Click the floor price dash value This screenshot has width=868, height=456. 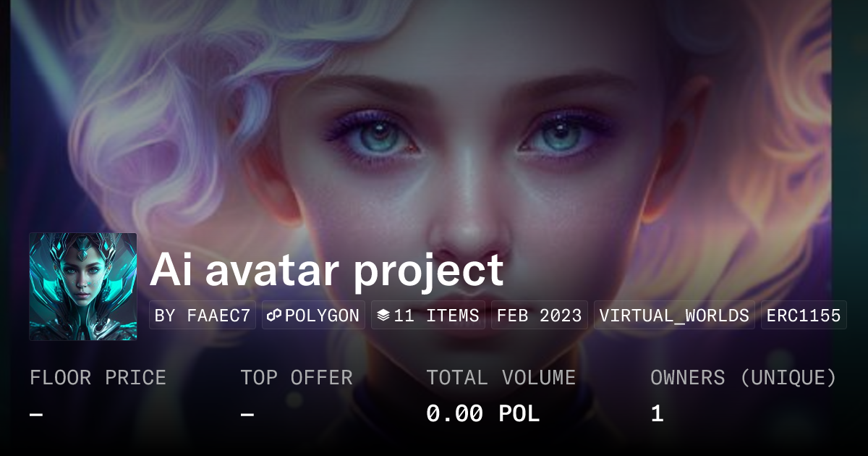36,414
